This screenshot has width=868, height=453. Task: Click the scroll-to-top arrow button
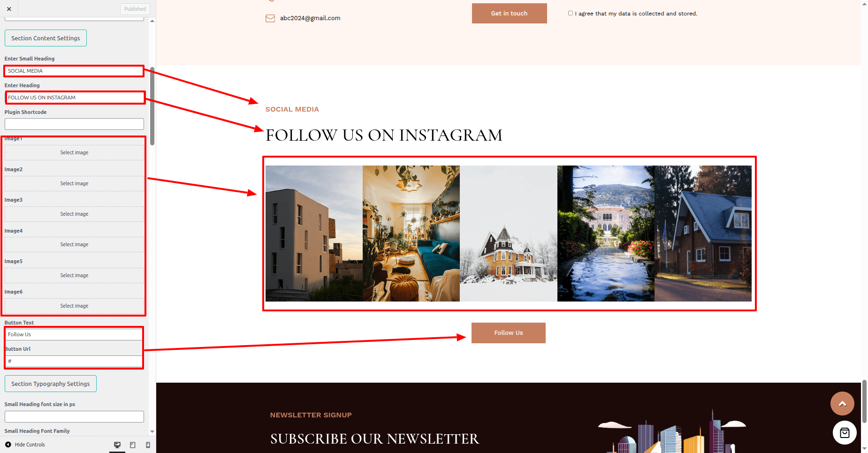(x=842, y=404)
